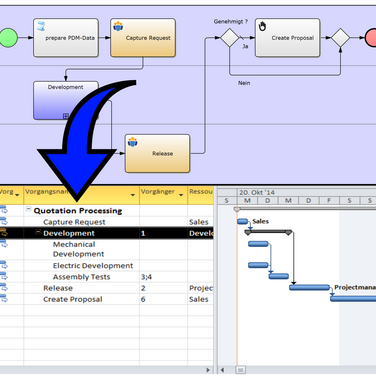Screen dimensions: 376x376
Task: Click the Gantt horizontal scrollbar thumb
Action: (241, 370)
